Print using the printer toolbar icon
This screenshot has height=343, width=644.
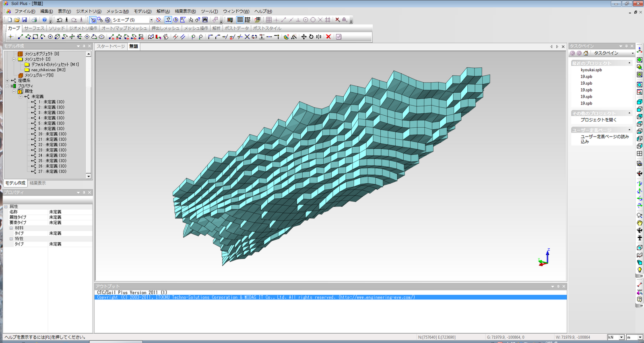(x=34, y=20)
